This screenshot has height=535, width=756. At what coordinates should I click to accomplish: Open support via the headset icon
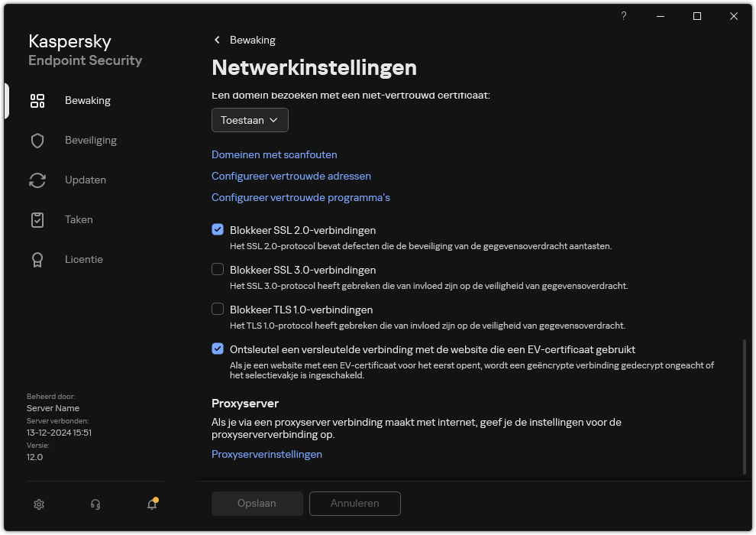(x=95, y=504)
